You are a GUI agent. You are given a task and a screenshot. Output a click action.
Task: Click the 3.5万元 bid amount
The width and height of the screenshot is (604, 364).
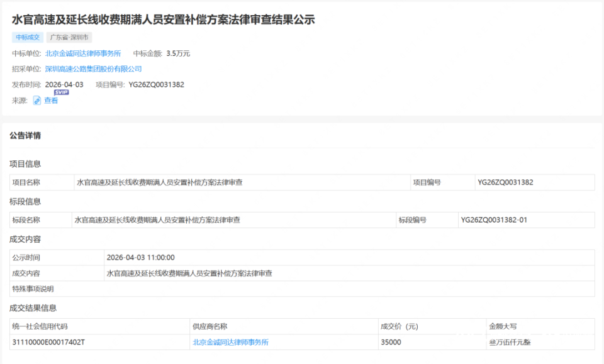click(x=178, y=53)
